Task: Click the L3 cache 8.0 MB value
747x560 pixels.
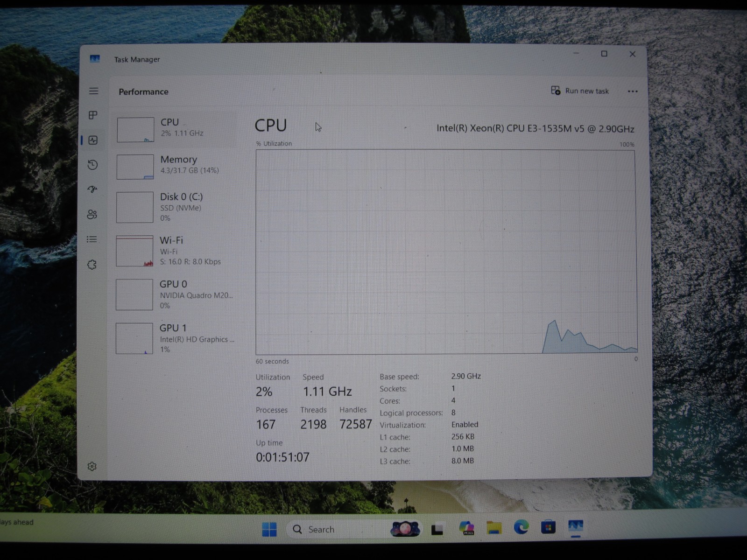Action: tap(462, 461)
